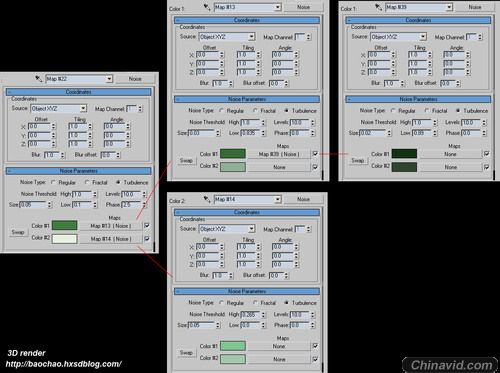Click eyedropper icon next to Map #13

(207, 7)
